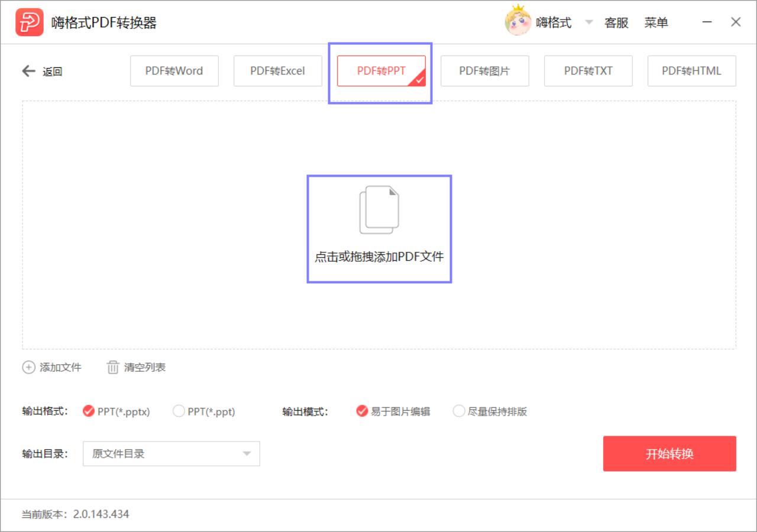Switch to the PDF转Excel tab
Image resolution: width=757 pixels, height=532 pixels.
278,71
